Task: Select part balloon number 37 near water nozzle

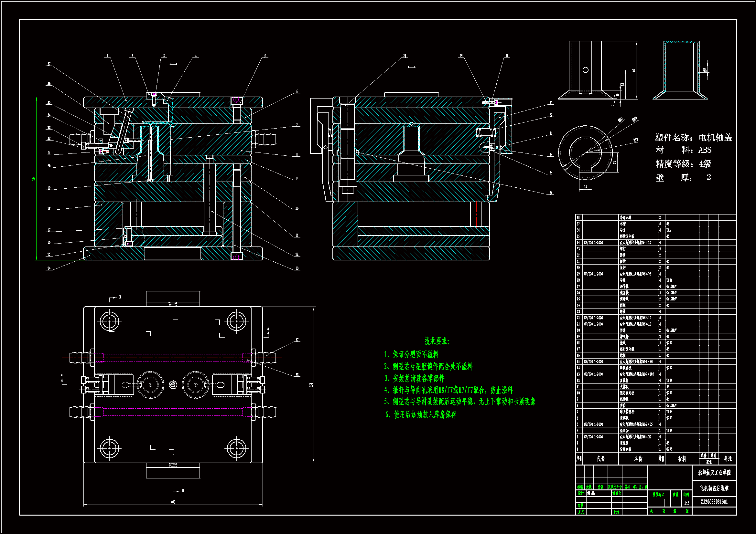Action: click(x=297, y=340)
